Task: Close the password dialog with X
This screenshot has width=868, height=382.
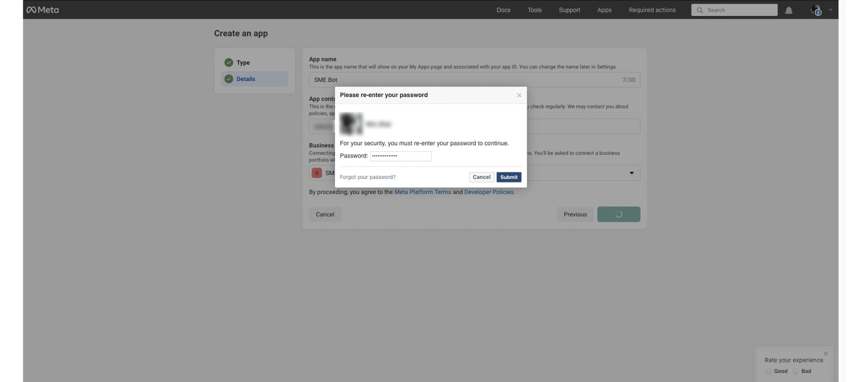Action: tap(519, 95)
